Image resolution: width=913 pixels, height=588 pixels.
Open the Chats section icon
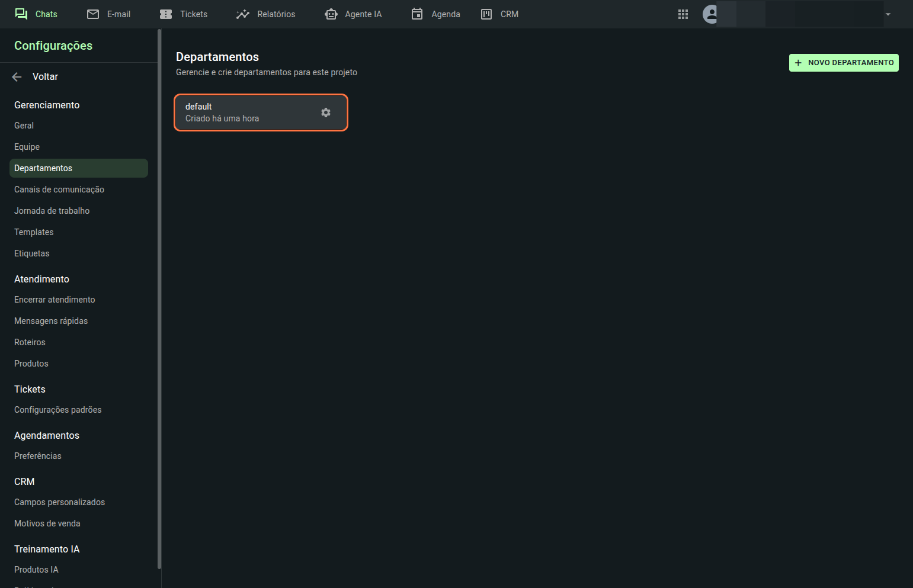[21, 14]
